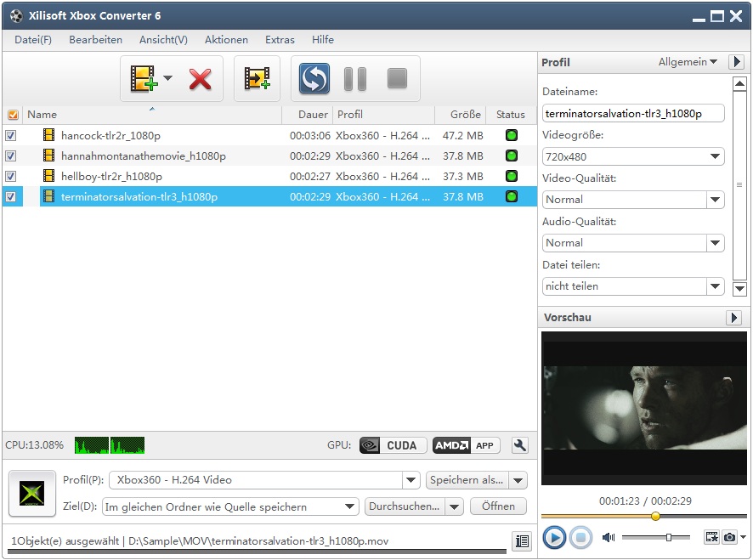Click the Speichern als... button
The image size is (753, 560).
tap(467, 480)
